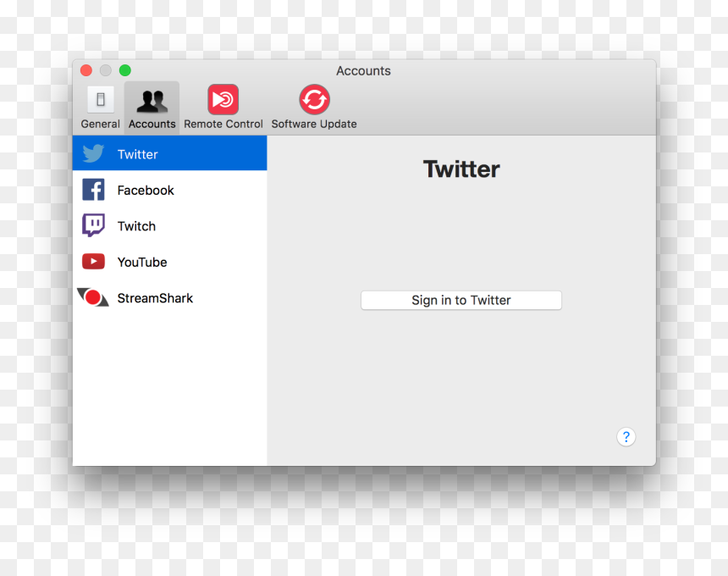Select the Facebook account row
This screenshot has width=728, height=576.
(170, 190)
